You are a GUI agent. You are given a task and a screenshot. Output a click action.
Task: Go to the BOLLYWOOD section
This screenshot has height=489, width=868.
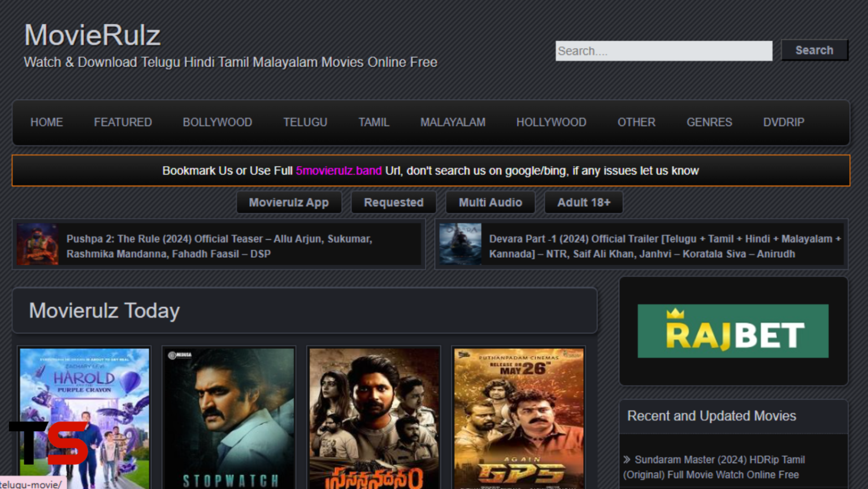pos(217,122)
